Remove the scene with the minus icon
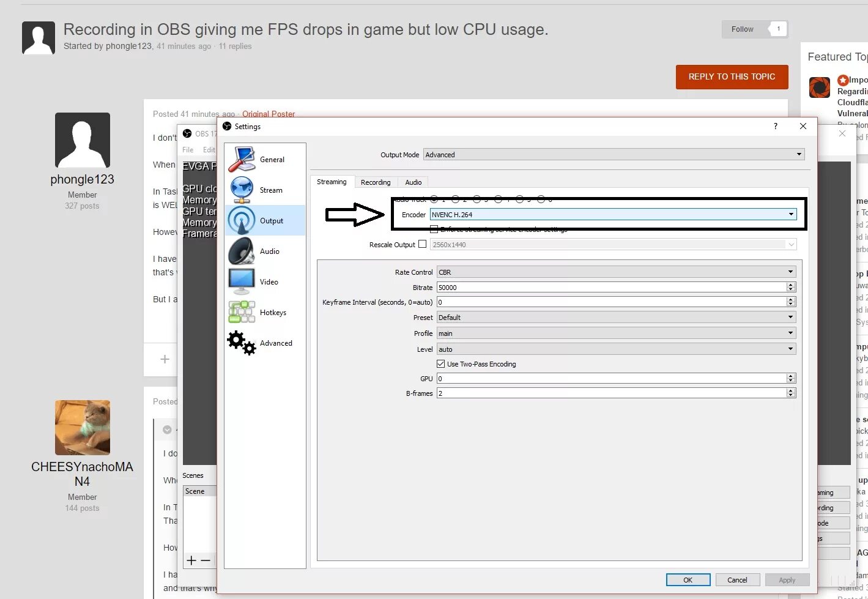The width and height of the screenshot is (868, 599). click(x=206, y=560)
